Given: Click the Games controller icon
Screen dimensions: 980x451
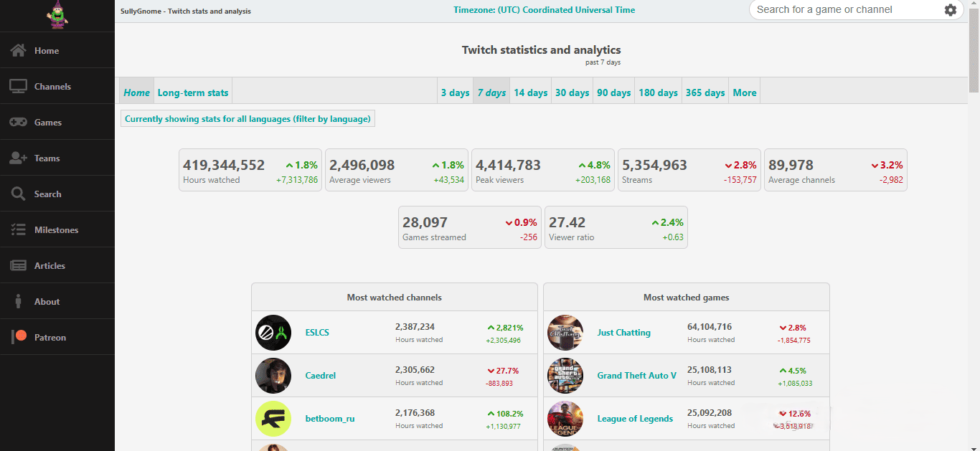Looking at the screenshot, I should point(18,122).
